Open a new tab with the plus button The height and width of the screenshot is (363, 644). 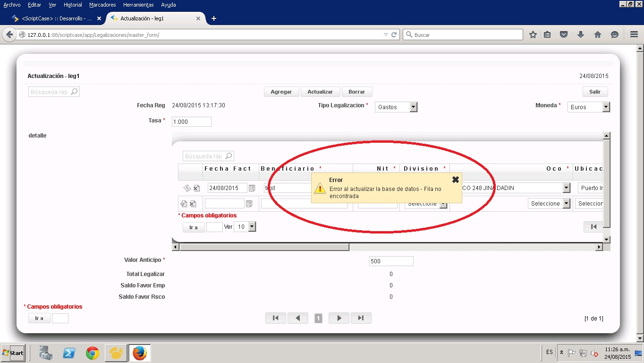(214, 18)
